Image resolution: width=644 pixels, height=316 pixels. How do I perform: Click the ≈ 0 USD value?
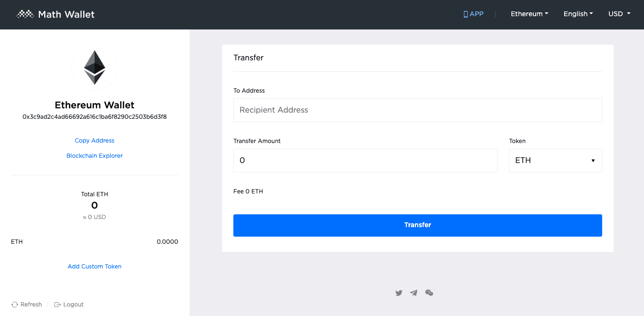tap(95, 217)
